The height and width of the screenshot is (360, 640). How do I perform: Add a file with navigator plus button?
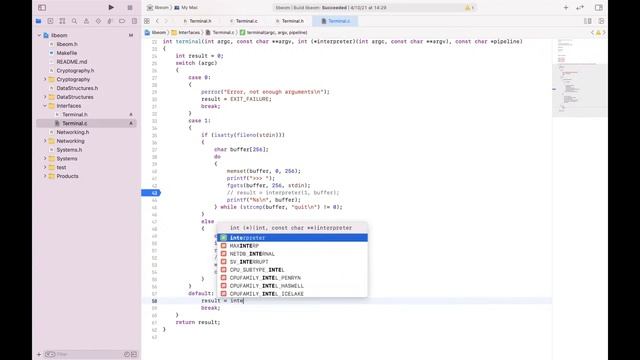click(x=39, y=354)
